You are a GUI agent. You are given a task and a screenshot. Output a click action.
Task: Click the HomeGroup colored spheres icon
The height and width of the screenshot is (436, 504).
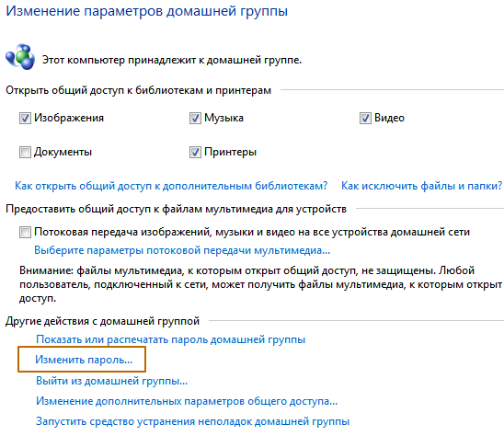[x=20, y=57]
